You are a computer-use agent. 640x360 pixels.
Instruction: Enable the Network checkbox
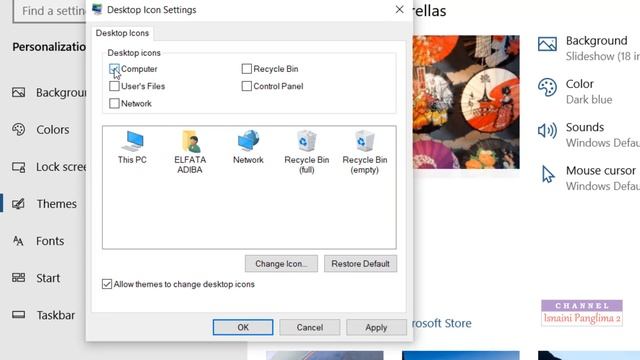click(114, 103)
